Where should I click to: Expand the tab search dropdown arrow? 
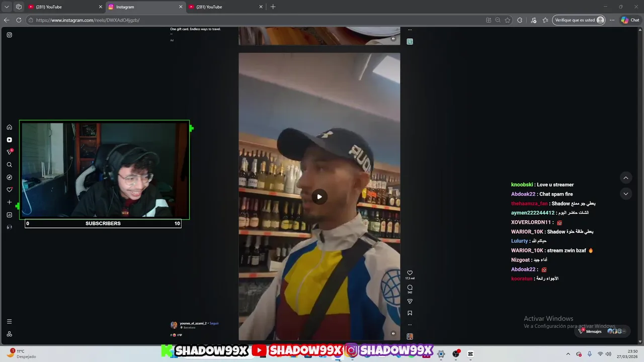7,7
